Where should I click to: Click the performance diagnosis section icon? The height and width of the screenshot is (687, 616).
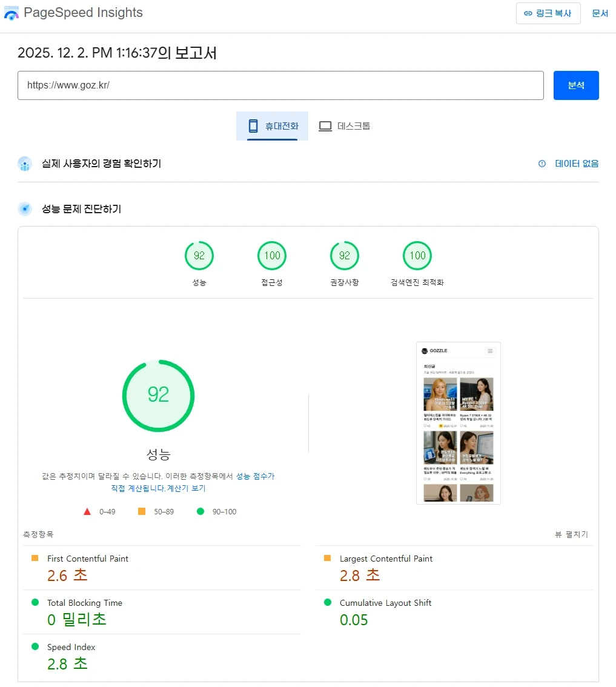[x=25, y=209]
